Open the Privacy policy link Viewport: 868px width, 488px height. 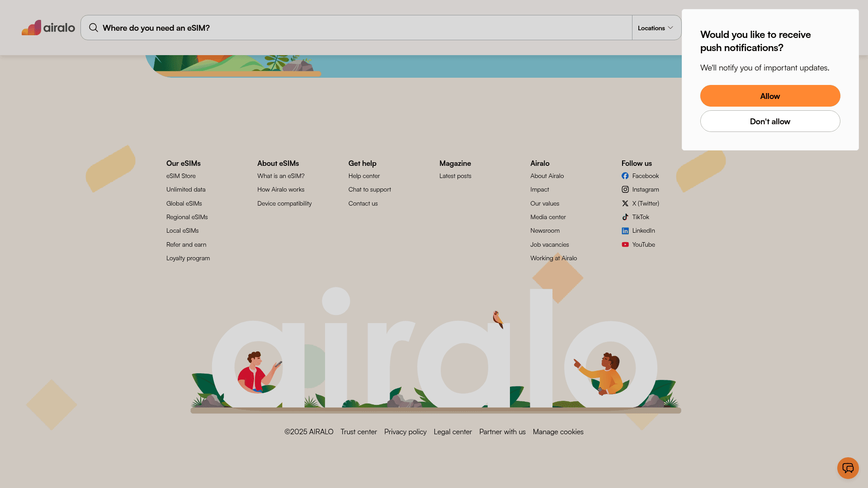click(x=405, y=432)
